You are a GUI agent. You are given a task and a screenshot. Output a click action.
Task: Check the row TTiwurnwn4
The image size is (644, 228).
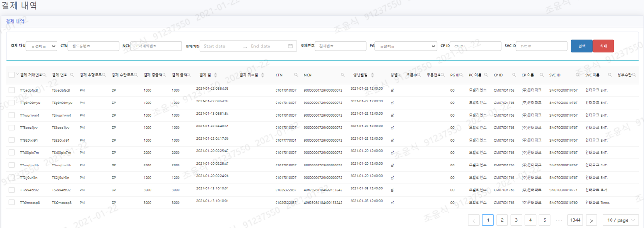pyautogui.click(x=12, y=115)
